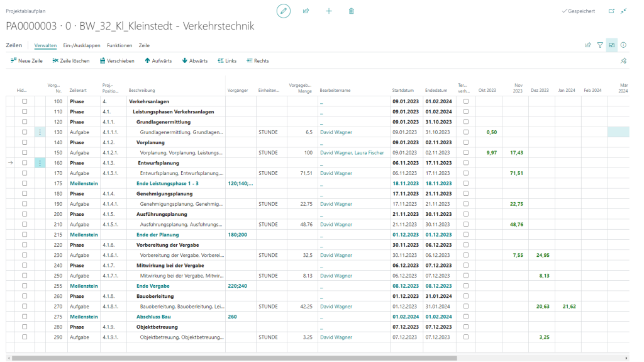Tick the Hid. checkbox in row 175
The width and height of the screenshot is (644, 362).
(25, 183)
